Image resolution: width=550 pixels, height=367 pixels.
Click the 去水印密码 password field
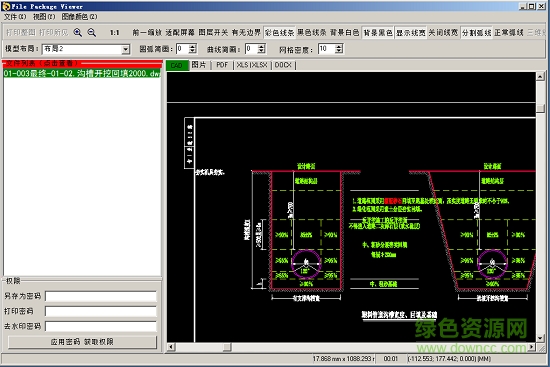pos(101,327)
